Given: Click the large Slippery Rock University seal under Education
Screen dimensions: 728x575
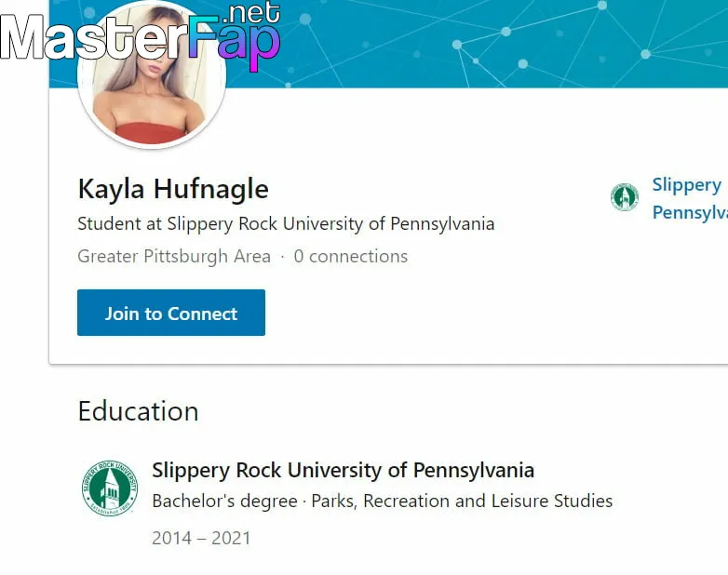Looking at the screenshot, I should click(110, 488).
